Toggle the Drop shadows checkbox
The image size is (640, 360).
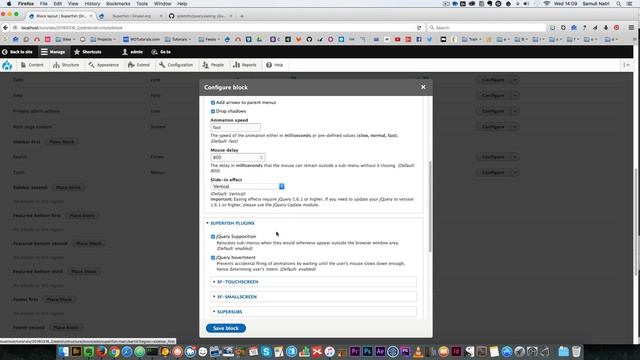click(213, 111)
